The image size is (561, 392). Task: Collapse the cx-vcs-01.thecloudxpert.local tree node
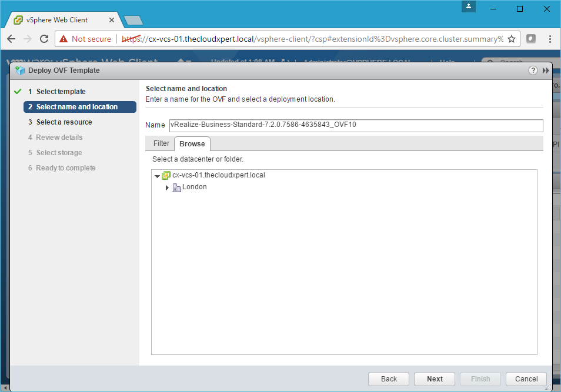point(157,176)
